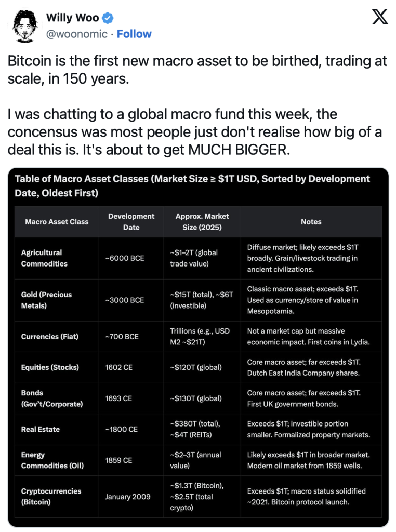Open Willy Woo's profile avatar
Viewport: 396px width, 532px height.
[x=25, y=26]
